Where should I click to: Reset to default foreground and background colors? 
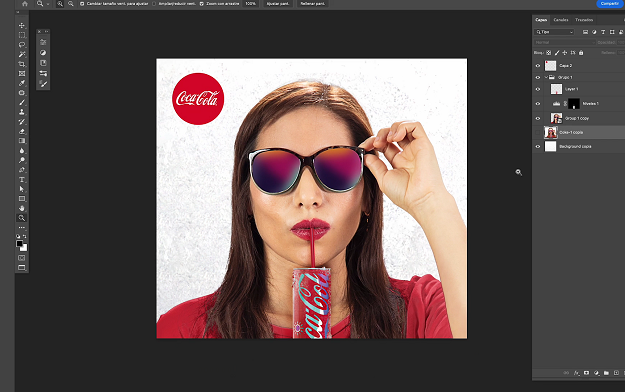18,236
